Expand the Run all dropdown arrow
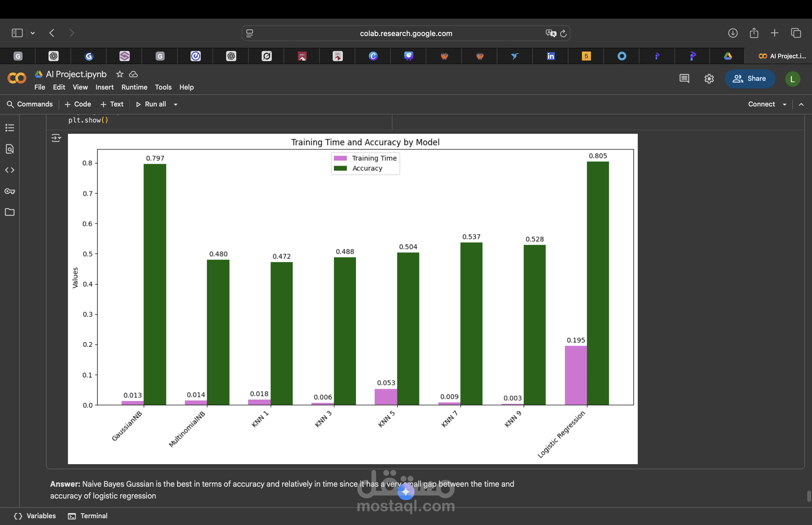812x525 pixels. click(176, 105)
